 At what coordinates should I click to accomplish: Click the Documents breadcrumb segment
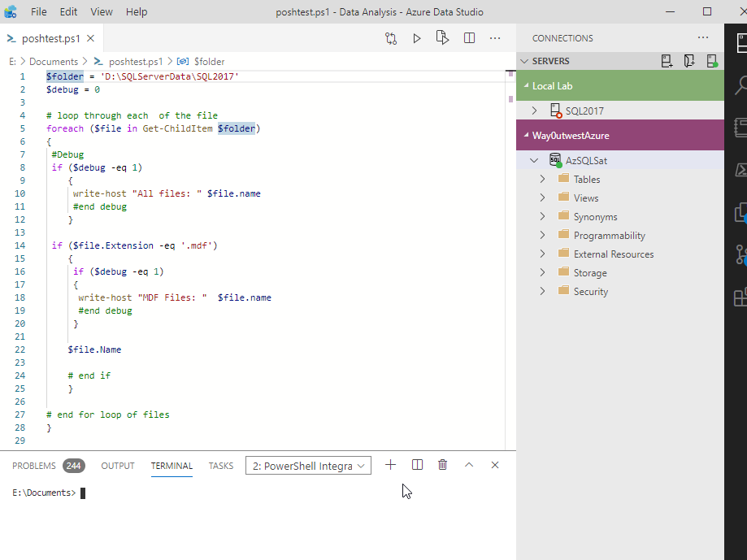(54, 61)
